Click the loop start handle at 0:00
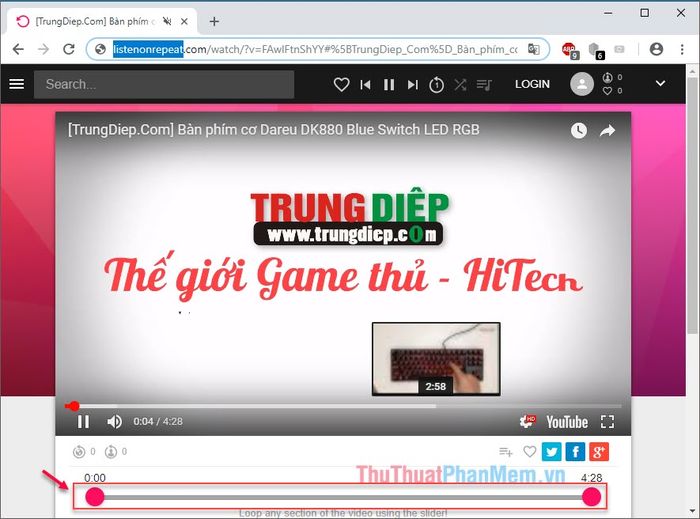The height and width of the screenshot is (519, 700). [95, 497]
